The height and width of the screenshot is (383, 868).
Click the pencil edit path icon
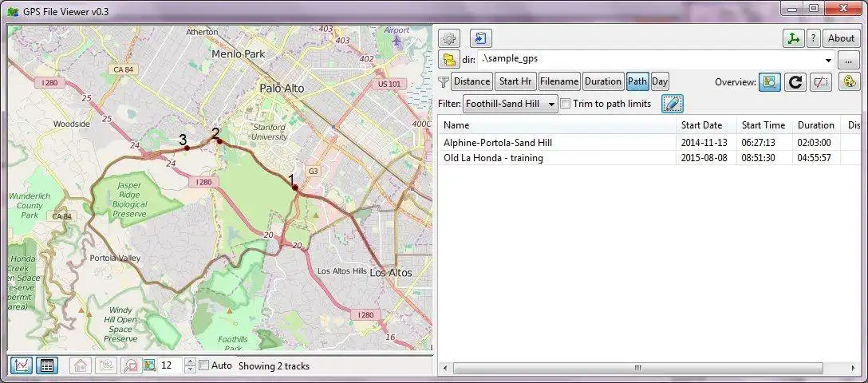tap(672, 104)
